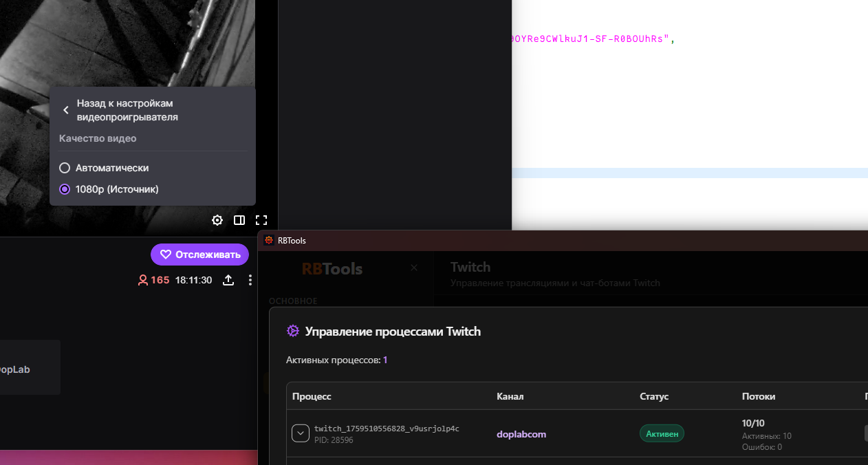Click the Потоки column header

coord(759,396)
